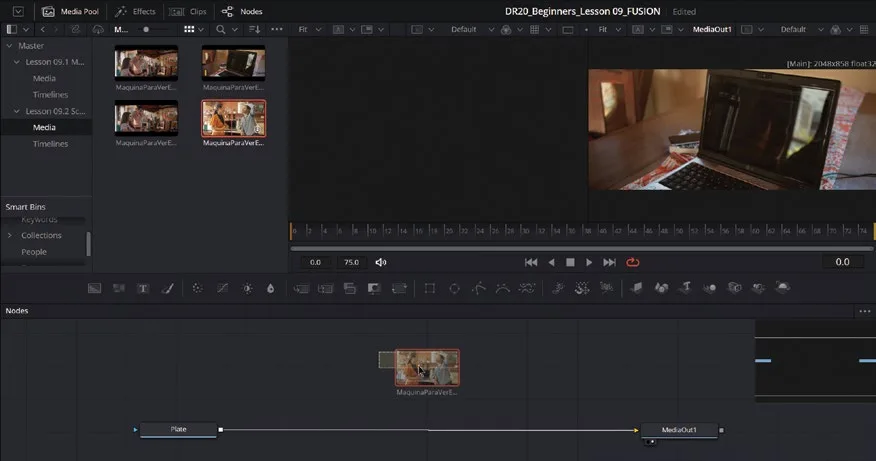
Task: Collapse the Lesson 09.2 bin
Action: 16,111
